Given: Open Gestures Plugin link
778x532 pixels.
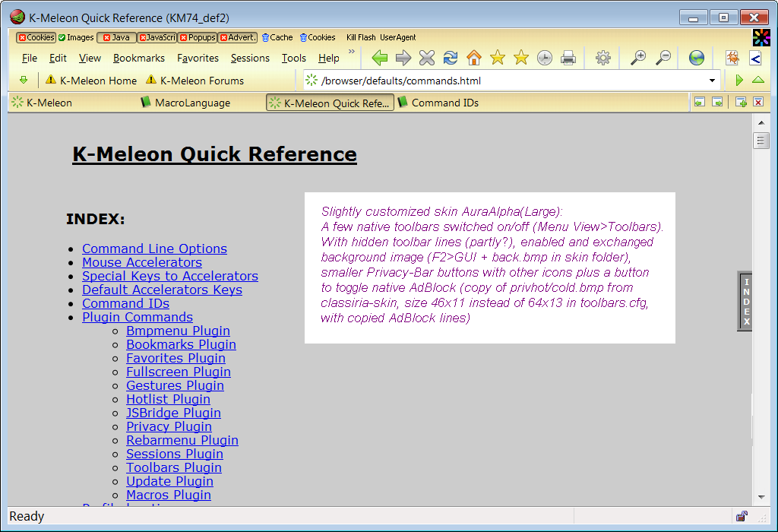Looking at the screenshot, I should pyautogui.click(x=176, y=385).
